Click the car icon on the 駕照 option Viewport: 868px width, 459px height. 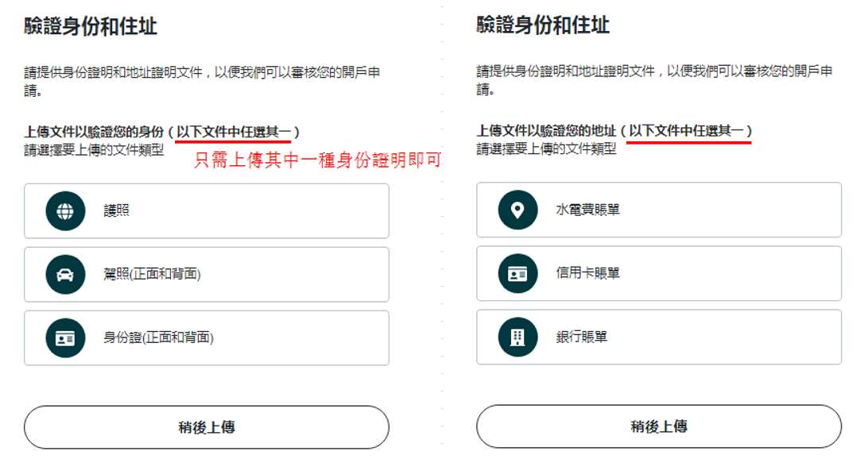click(65, 274)
